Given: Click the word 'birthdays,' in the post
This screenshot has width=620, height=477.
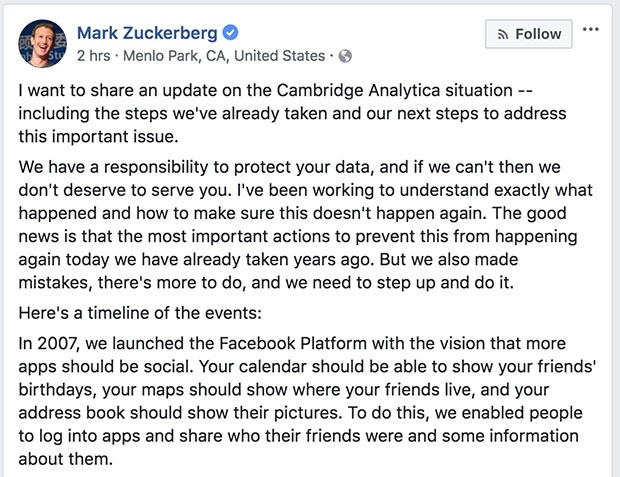Looking at the screenshot, I should 58,390.
